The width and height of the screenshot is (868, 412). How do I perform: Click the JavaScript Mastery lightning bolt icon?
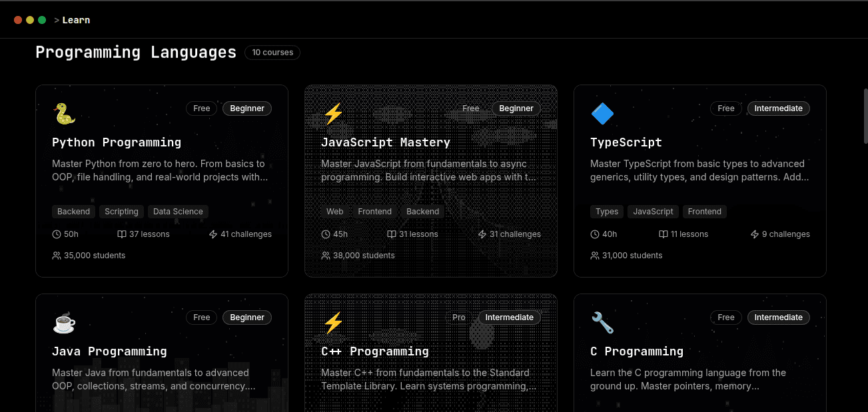pos(333,114)
